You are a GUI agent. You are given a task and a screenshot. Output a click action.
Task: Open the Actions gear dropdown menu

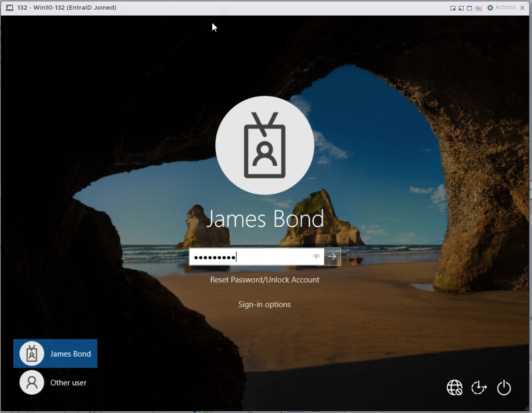(501, 8)
